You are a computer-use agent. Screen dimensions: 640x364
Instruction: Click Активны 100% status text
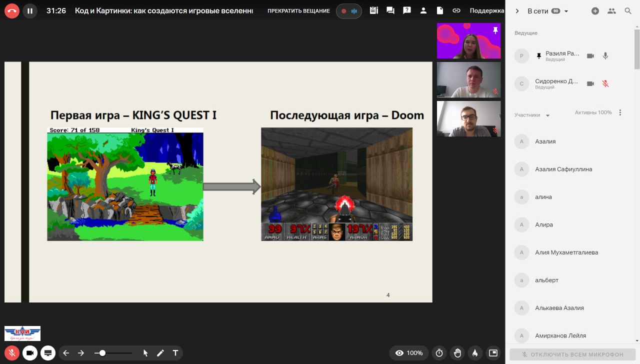593,112
